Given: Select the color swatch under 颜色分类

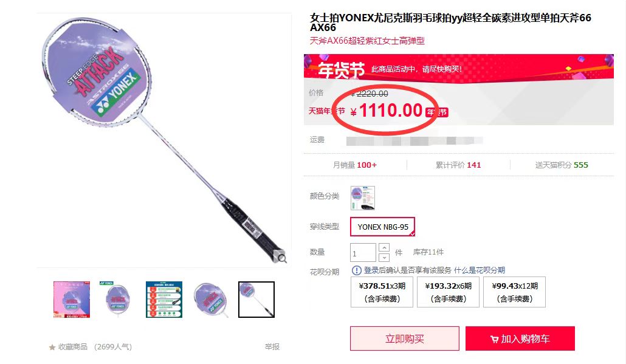Looking at the screenshot, I should (x=362, y=198).
